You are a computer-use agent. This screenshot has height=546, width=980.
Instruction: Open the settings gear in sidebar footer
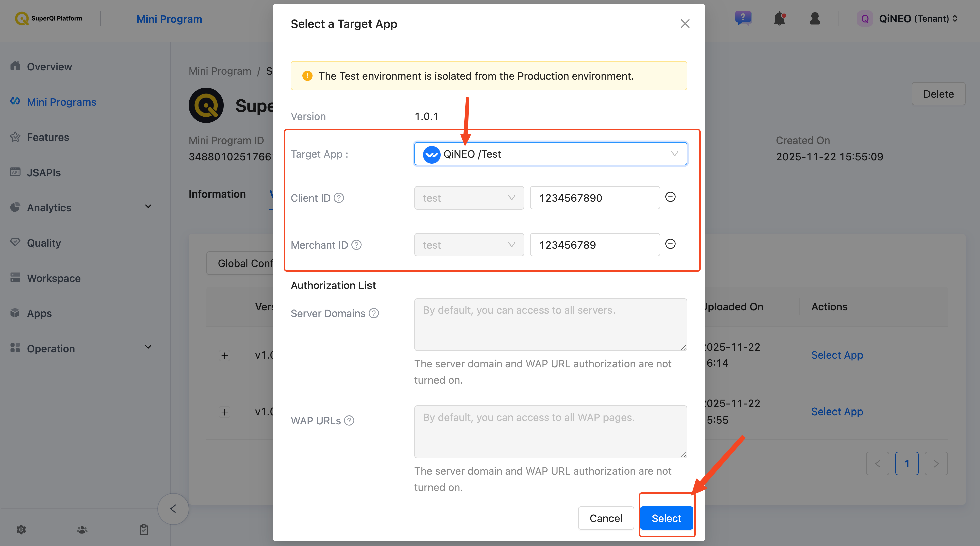[x=21, y=529]
